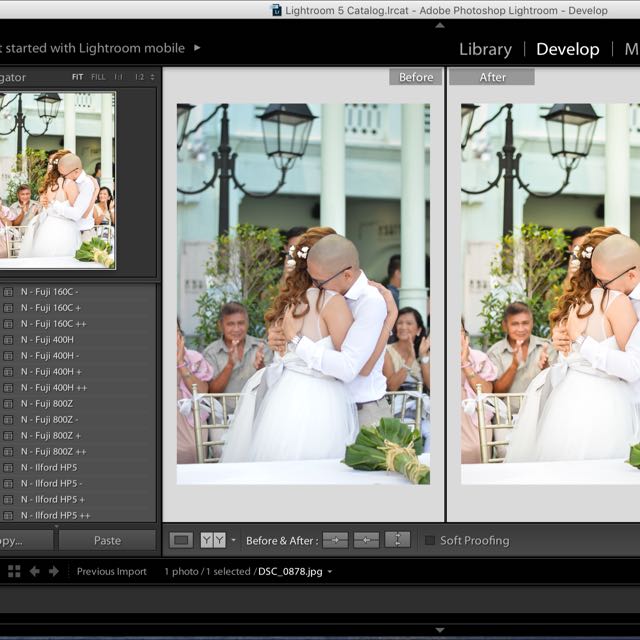Open the before/after view mode dropdown arrow
The image size is (640, 640).
[233, 540]
